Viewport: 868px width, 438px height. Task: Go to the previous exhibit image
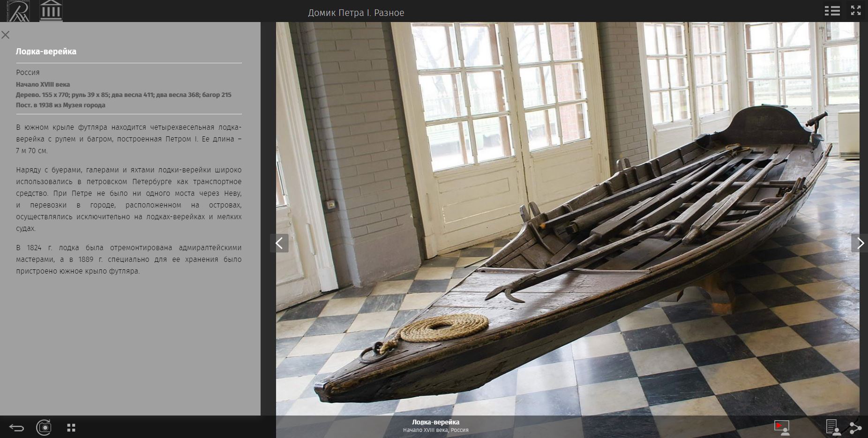tap(279, 243)
